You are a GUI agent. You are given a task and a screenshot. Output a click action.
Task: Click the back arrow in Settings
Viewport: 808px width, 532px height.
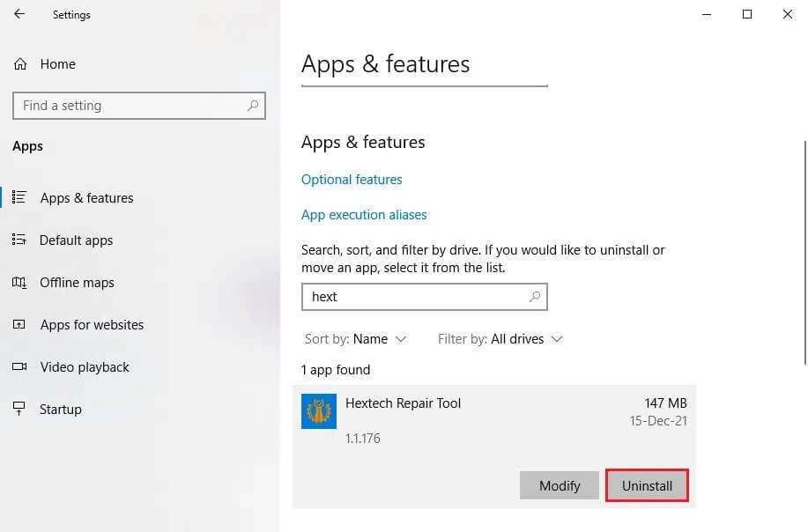[19, 14]
